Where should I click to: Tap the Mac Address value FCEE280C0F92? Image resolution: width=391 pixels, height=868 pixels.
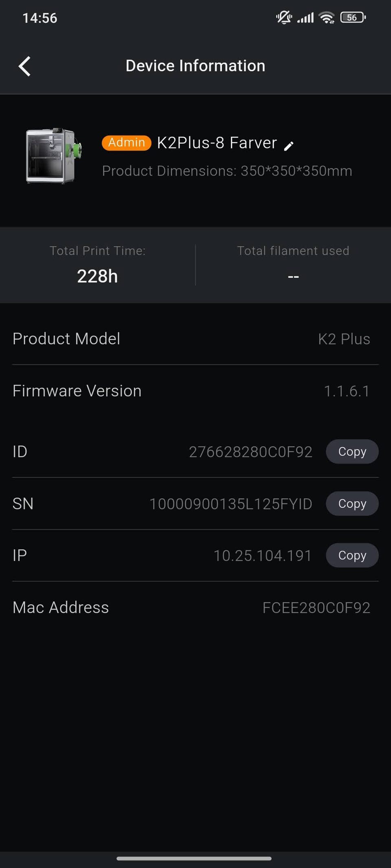click(x=316, y=608)
